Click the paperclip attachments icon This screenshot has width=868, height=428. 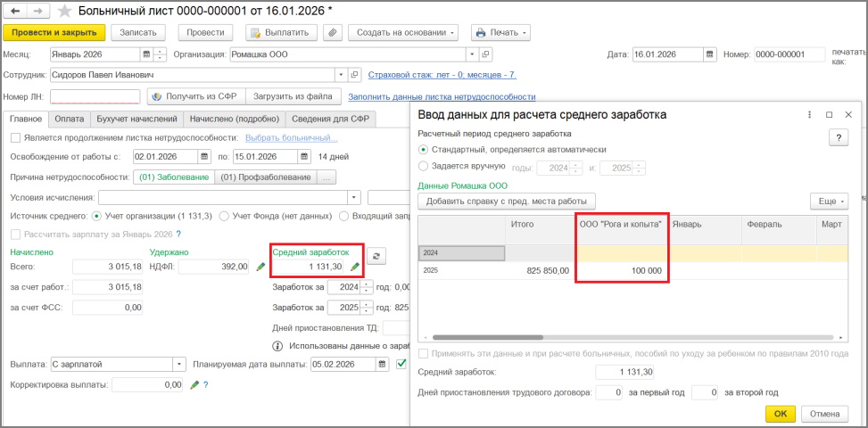click(332, 33)
